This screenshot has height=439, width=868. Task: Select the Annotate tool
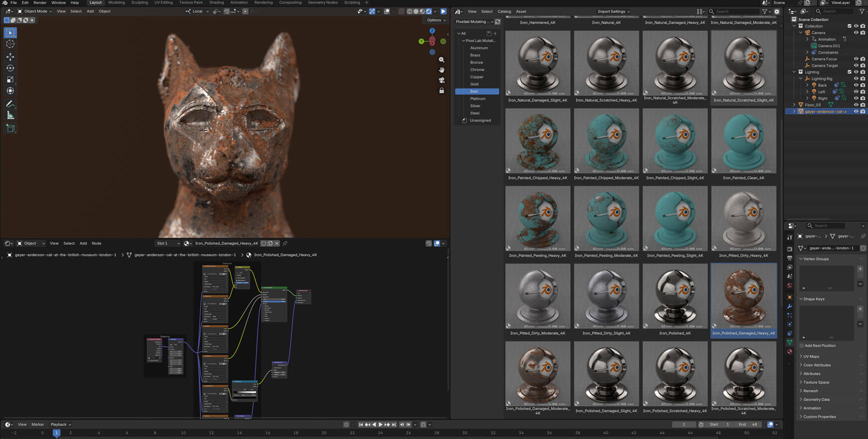coord(10,104)
